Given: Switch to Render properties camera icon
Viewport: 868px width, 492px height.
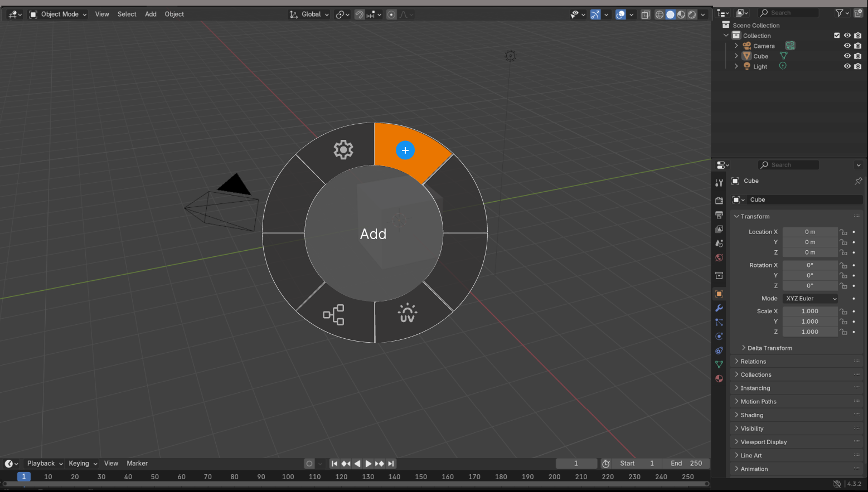Looking at the screenshot, I should point(719,200).
